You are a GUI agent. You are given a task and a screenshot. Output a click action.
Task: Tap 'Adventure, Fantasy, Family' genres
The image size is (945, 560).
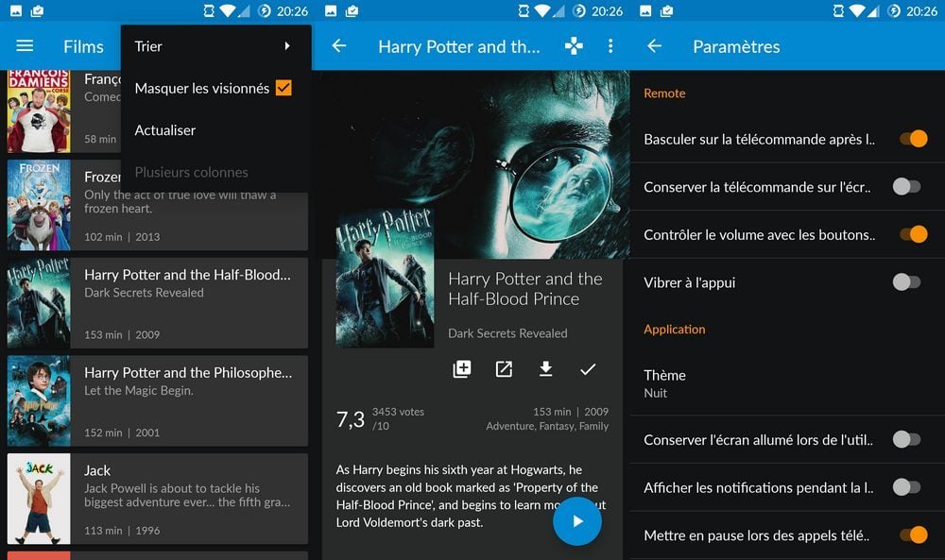click(x=547, y=426)
